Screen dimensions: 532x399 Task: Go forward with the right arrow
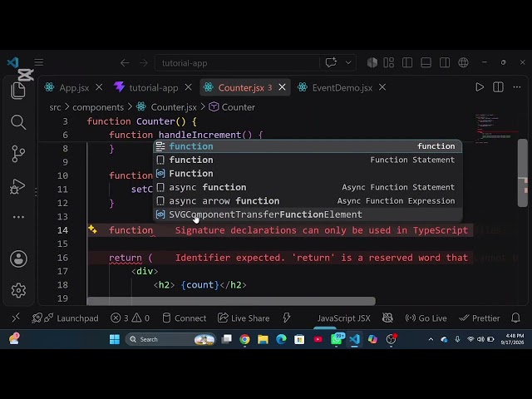[144, 63]
